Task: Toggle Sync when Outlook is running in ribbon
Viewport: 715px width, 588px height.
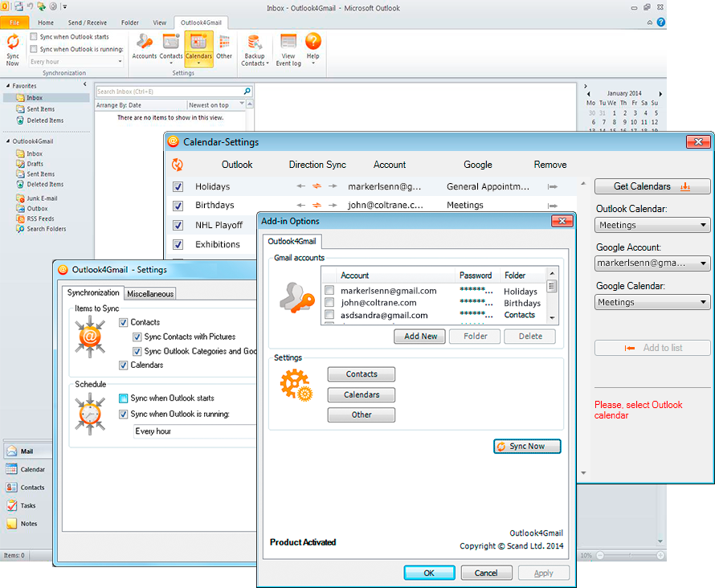Action: point(33,49)
